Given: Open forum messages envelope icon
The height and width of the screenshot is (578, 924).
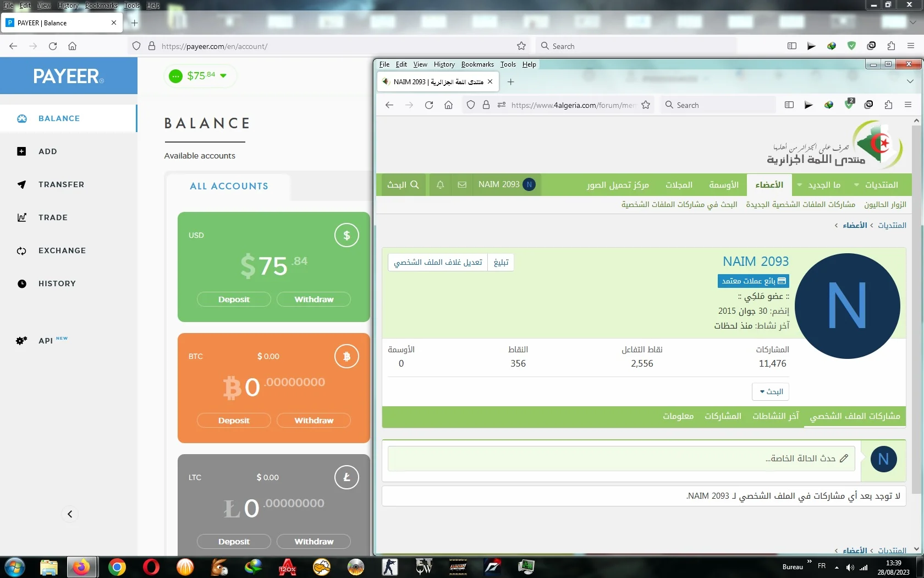Looking at the screenshot, I should pos(462,185).
